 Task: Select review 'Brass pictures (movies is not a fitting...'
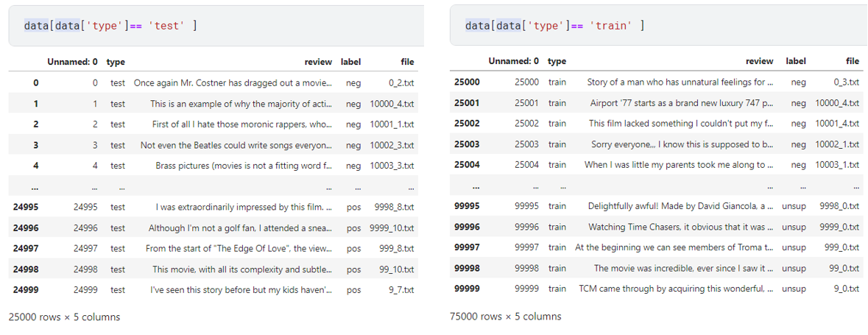[x=244, y=166]
